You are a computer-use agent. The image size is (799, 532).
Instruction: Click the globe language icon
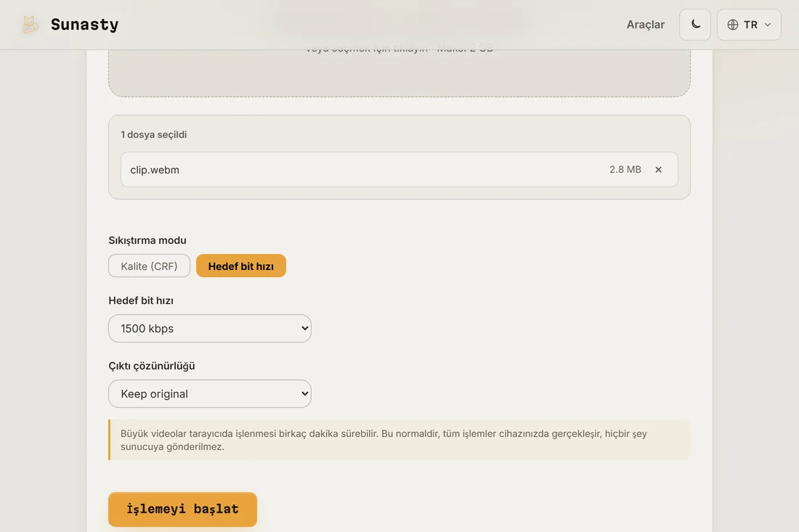[733, 25]
